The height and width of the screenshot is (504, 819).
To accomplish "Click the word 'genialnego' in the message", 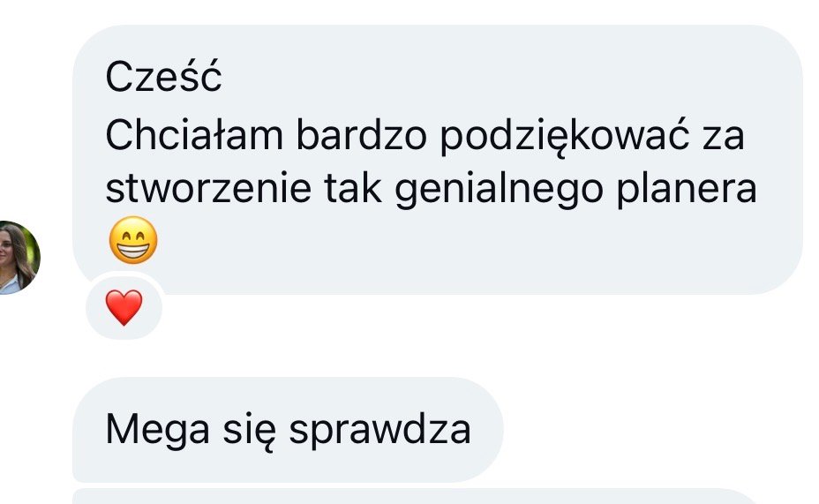I will pos(500,189).
